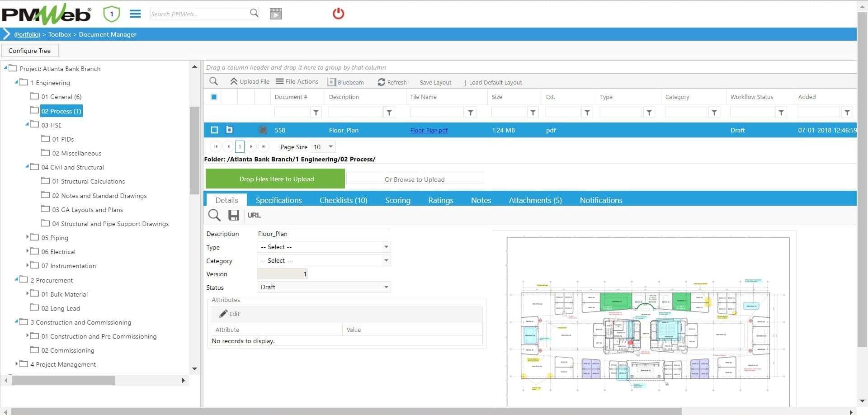Click the red power logout icon
Screen dimensions: 868x415
point(338,14)
